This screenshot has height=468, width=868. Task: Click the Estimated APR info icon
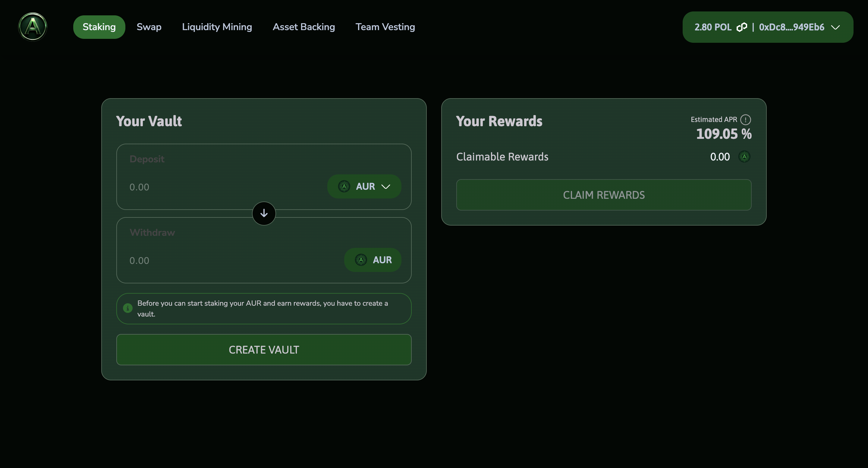pos(745,120)
